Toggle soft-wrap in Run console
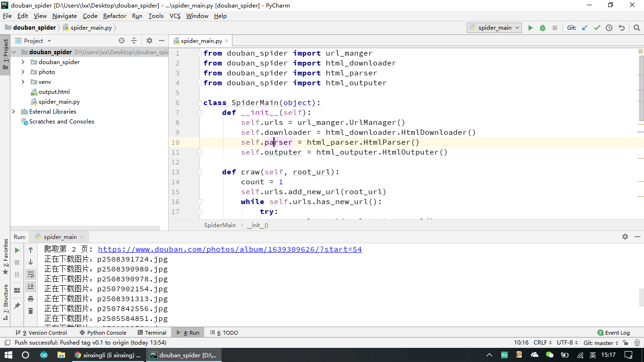This screenshot has width=644, height=362. pos(31,274)
